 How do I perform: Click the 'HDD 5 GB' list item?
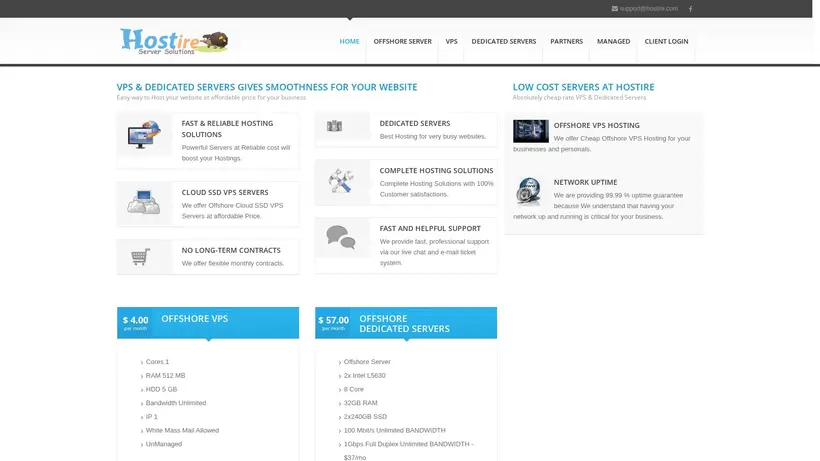[x=161, y=389]
